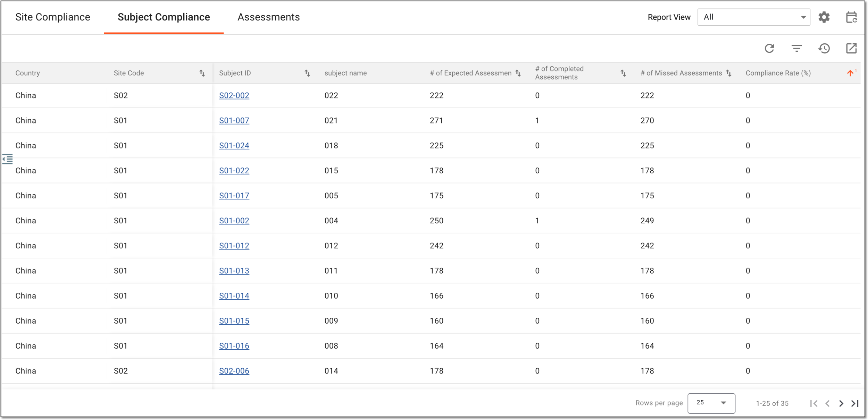Open the filter list icon

pyautogui.click(x=796, y=48)
